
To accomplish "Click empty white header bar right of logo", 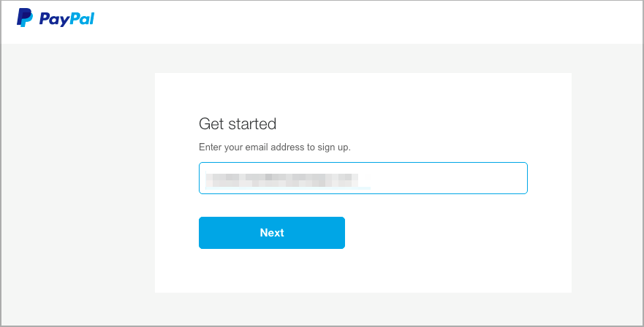I will (x=370, y=22).
